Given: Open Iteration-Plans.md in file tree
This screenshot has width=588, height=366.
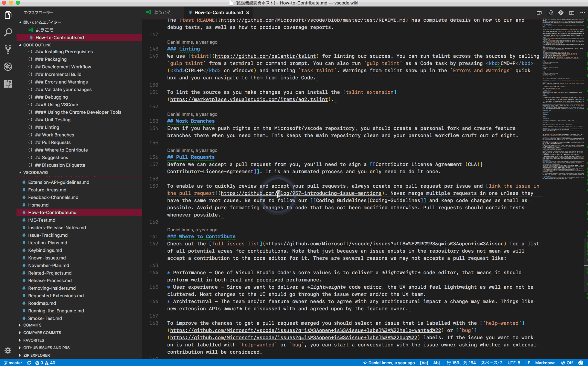Looking at the screenshot, I should coord(79,243).
